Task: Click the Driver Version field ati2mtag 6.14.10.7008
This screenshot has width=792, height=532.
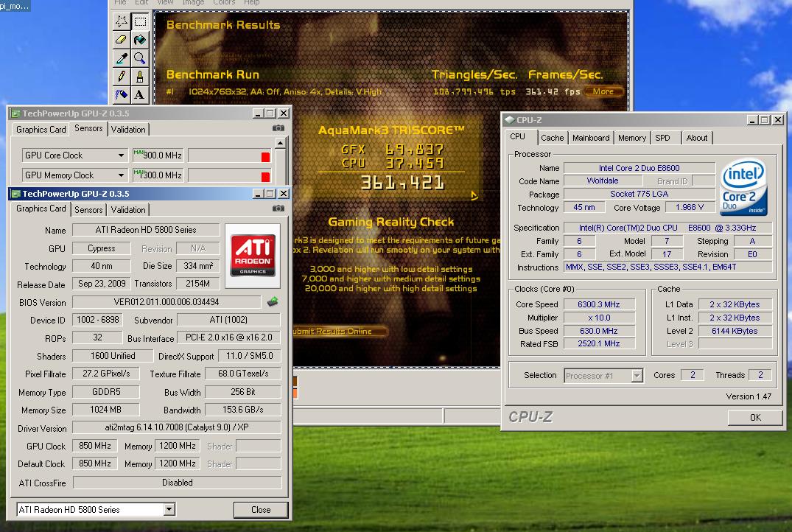Action: 177,427
